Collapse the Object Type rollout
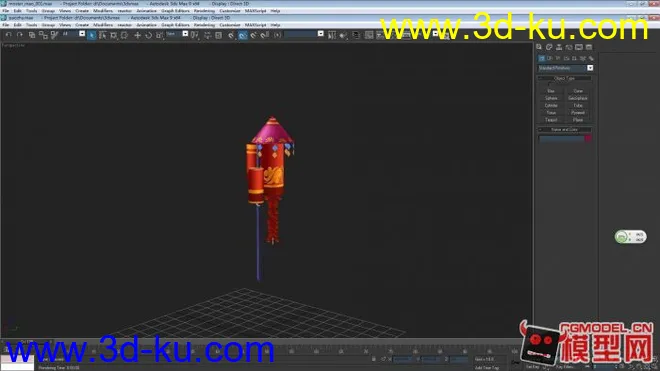The height and width of the screenshot is (371, 660). pyautogui.click(x=564, y=78)
